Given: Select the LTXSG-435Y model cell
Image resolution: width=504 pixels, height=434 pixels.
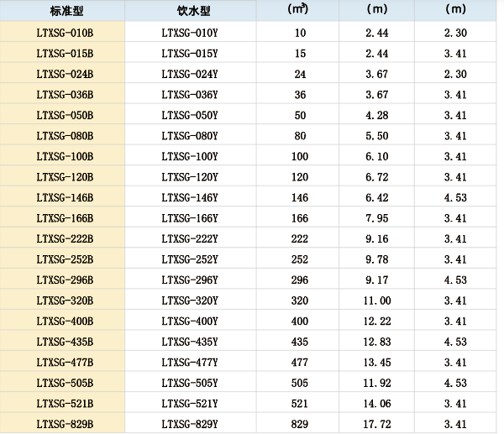Looking at the screenshot, I should tap(190, 342).
